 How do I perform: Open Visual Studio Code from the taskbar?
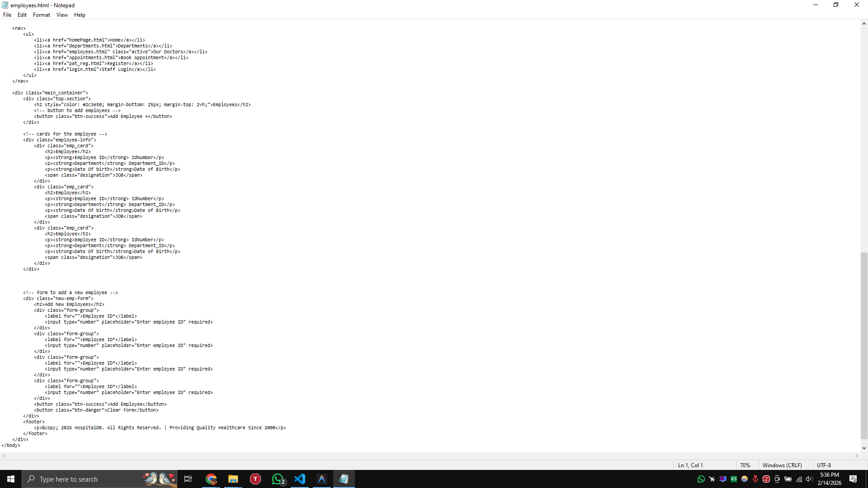coord(300,479)
